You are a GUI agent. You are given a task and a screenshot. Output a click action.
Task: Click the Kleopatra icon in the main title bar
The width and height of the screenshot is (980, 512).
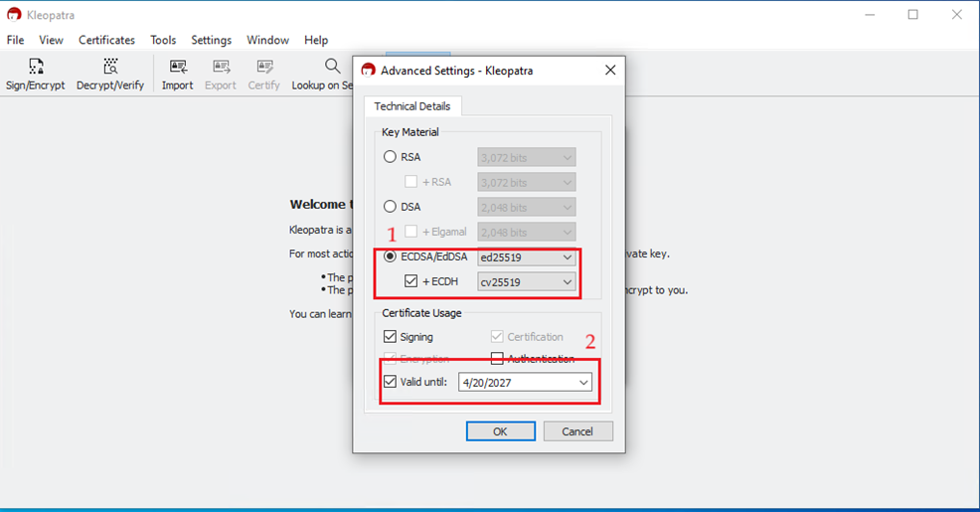[x=14, y=14]
